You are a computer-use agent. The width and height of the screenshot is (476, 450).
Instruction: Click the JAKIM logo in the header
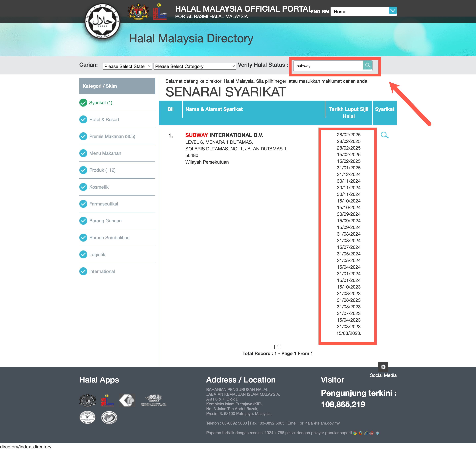160,11
